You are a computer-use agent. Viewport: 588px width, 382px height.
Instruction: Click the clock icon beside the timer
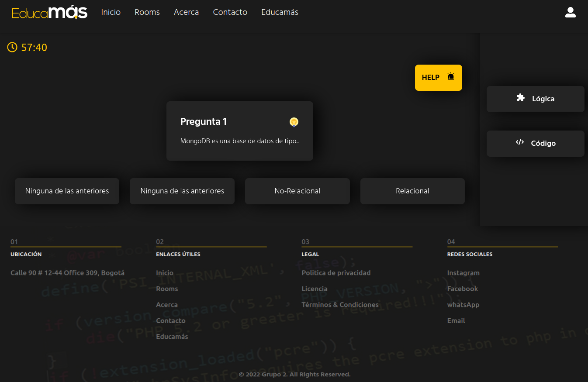[x=12, y=47]
